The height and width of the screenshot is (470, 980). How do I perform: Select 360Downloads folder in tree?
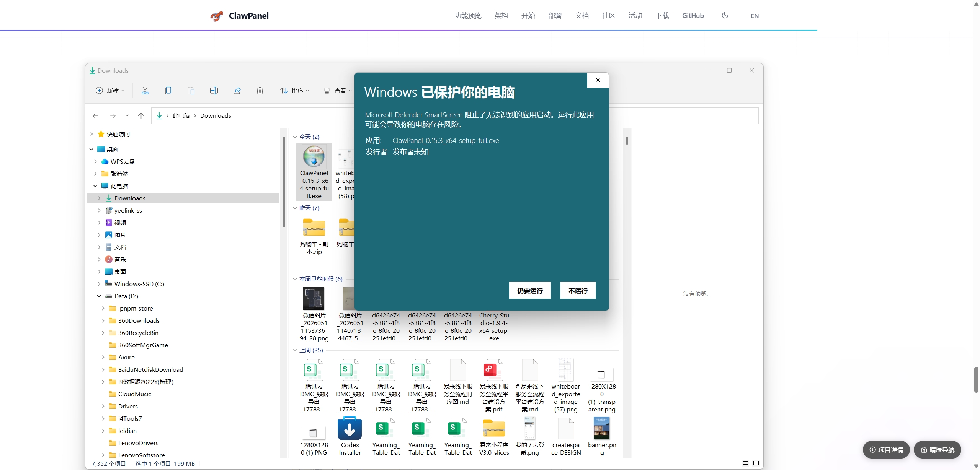pos(139,321)
